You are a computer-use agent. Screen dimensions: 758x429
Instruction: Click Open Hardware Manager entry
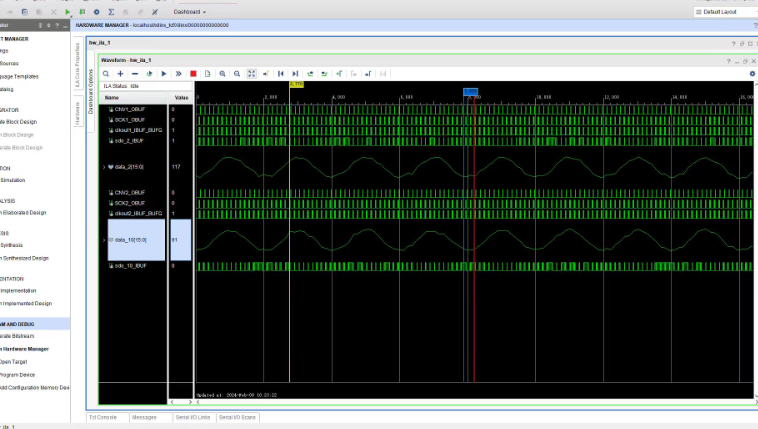coord(24,349)
